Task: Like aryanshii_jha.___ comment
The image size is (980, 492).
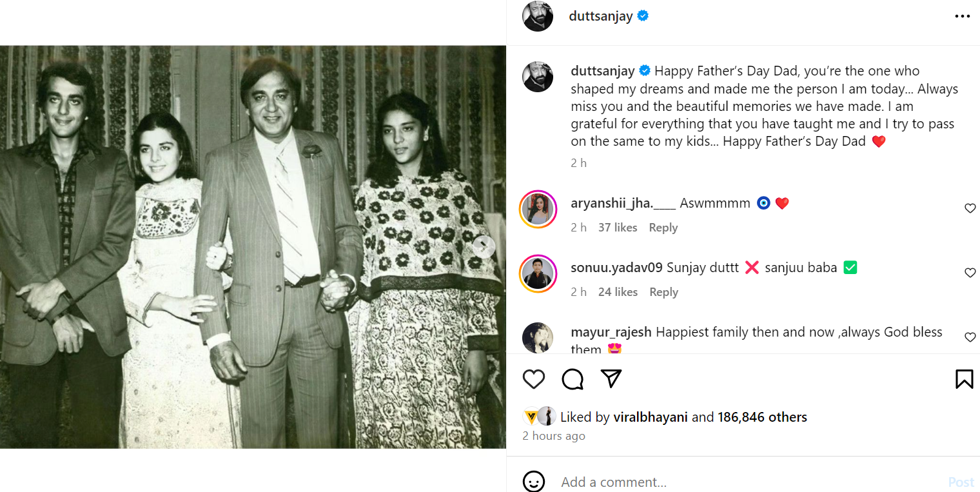Action: pyautogui.click(x=970, y=208)
